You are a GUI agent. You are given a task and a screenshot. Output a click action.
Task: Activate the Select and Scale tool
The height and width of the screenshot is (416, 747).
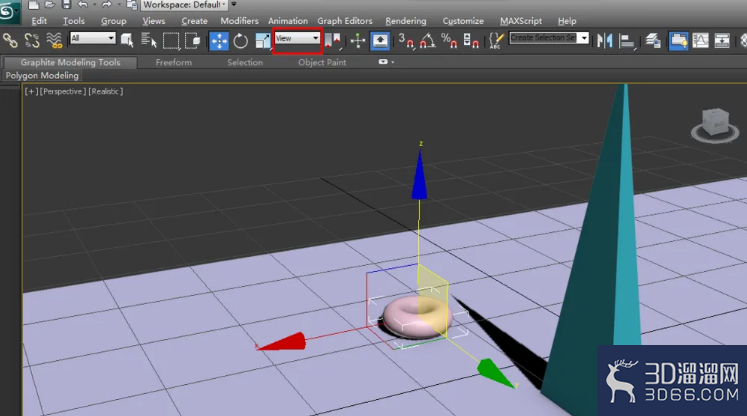coord(263,41)
